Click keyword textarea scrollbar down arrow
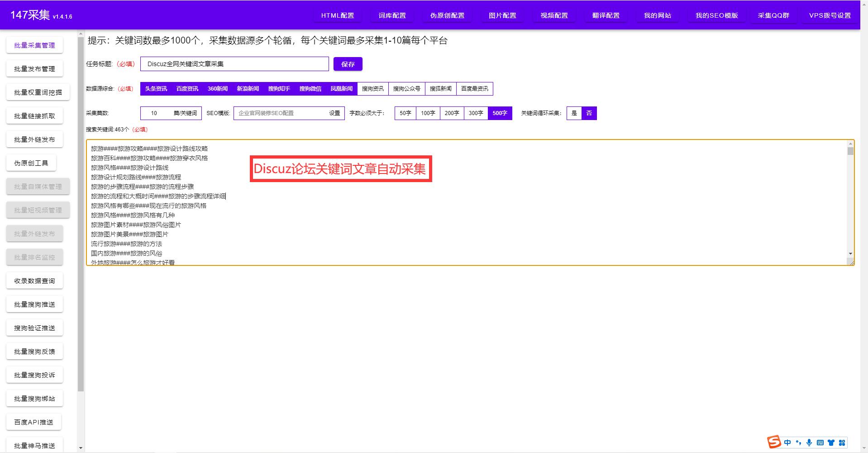Viewport: 868px width, 453px height. click(850, 254)
